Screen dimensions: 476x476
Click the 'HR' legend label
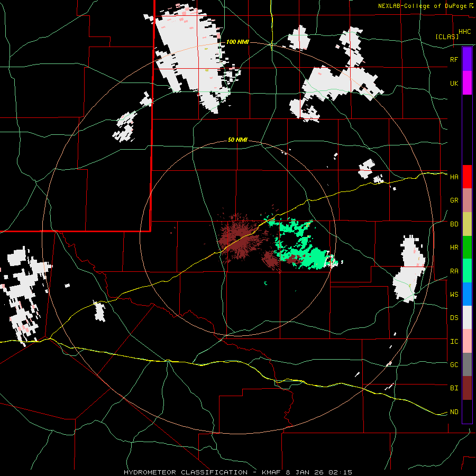click(454, 248)
